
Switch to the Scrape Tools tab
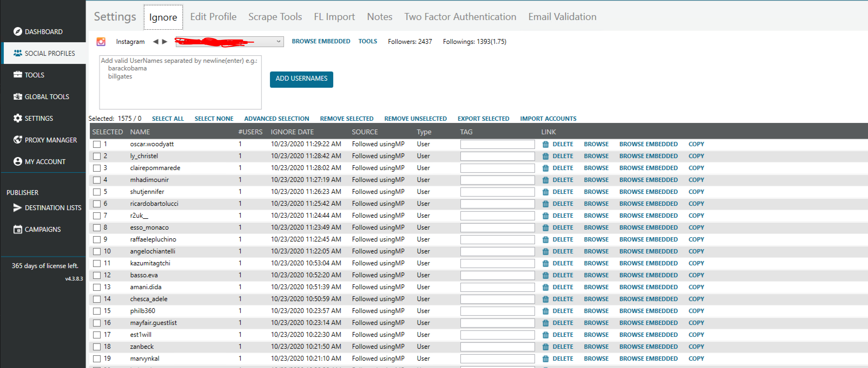click(275, 17)
